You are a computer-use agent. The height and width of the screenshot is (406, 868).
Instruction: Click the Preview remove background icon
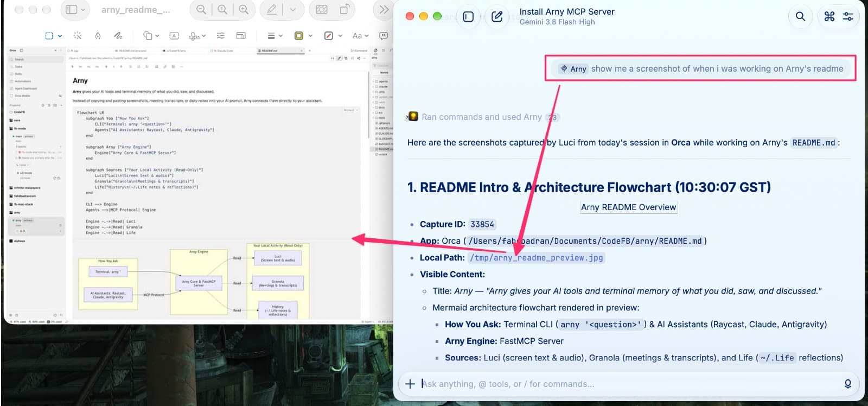tap(322, 10)
